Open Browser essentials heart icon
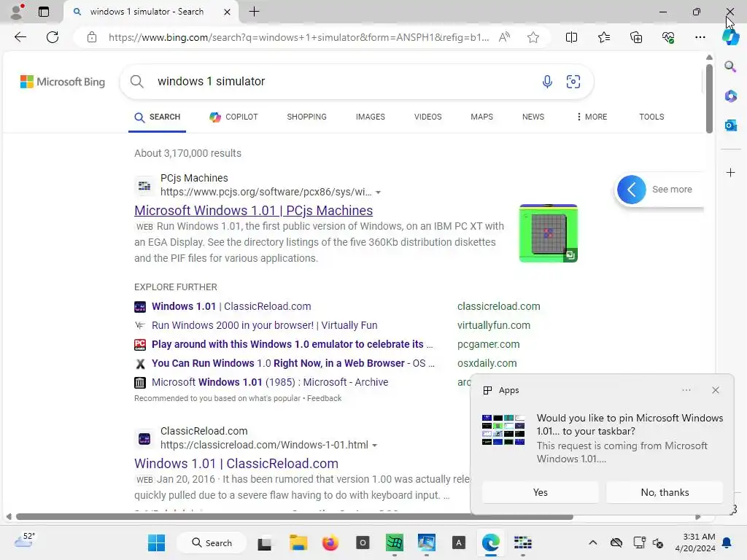Image resolution: width=747 pixels, height=560 pixels. tap(668, 37)
